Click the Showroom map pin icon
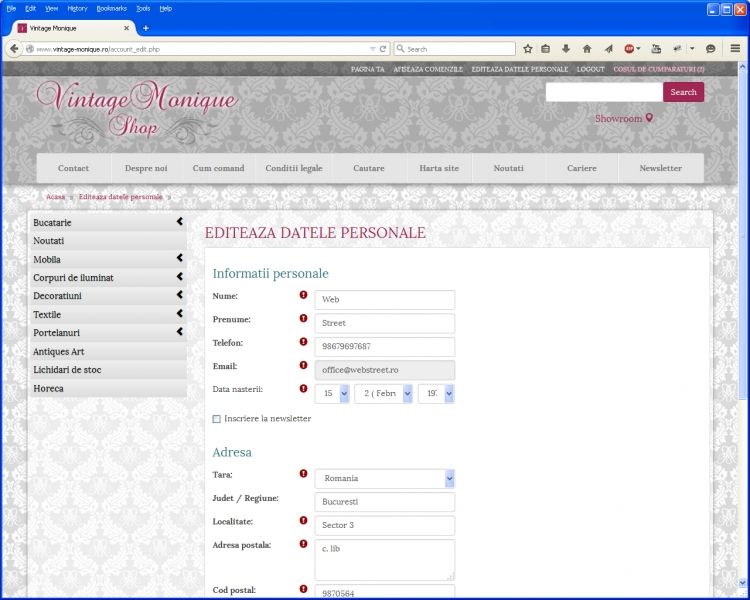The image size is (750, 600). point(649,118)
